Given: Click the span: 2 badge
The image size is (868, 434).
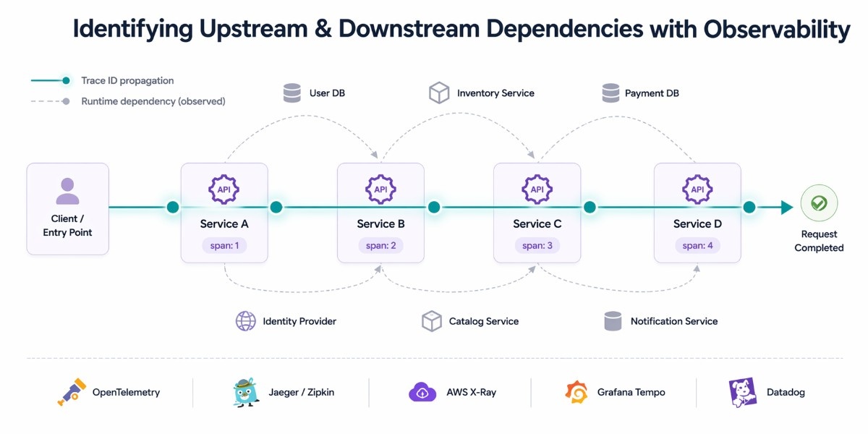Looking at the screenshot, I should click(380, 246).
